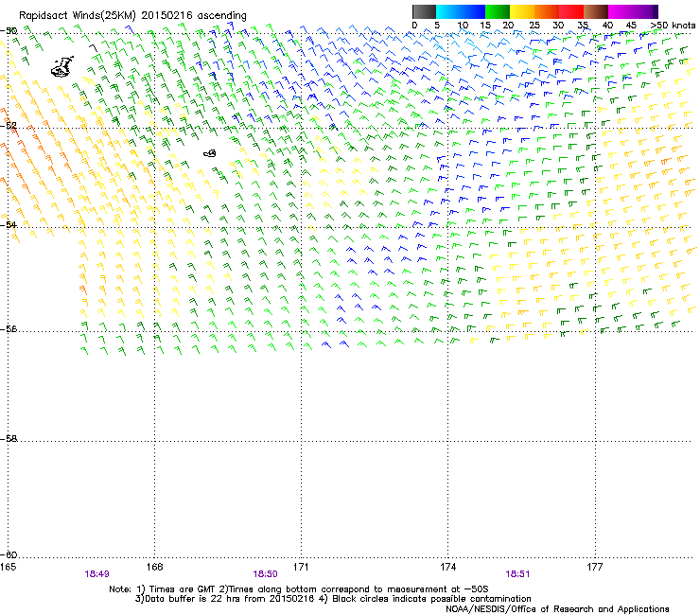Click the purple '18:49' time marker
700x615 pixels.
coord(96,574)
